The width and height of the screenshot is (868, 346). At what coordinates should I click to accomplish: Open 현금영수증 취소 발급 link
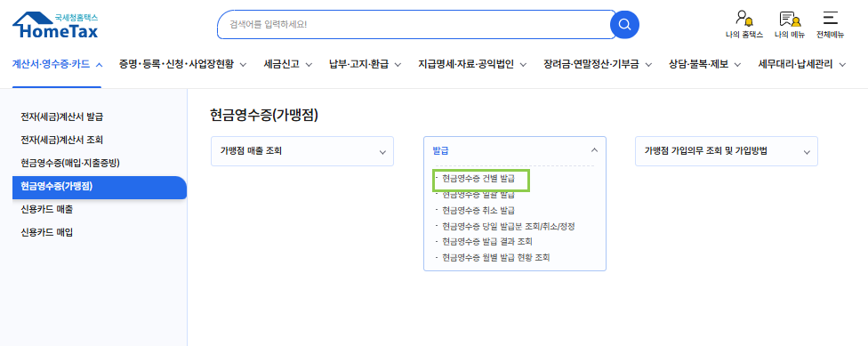[x=478, y=211]
